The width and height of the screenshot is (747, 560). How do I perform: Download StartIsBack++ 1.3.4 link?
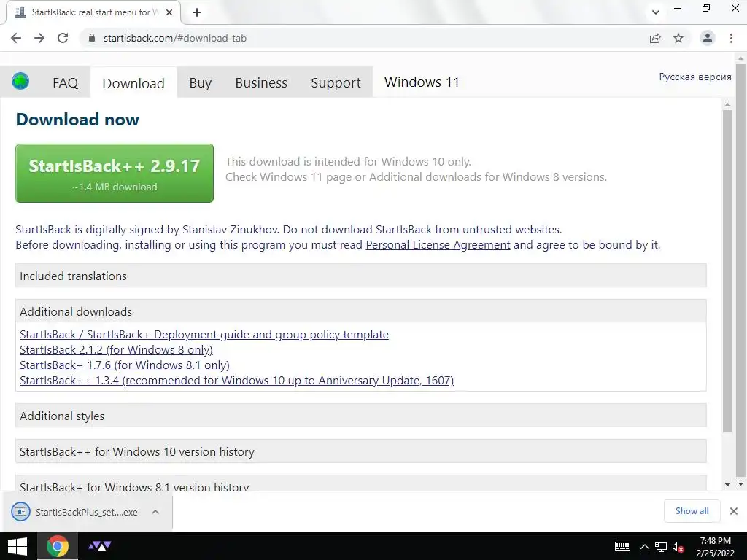[x=237, y=381]
